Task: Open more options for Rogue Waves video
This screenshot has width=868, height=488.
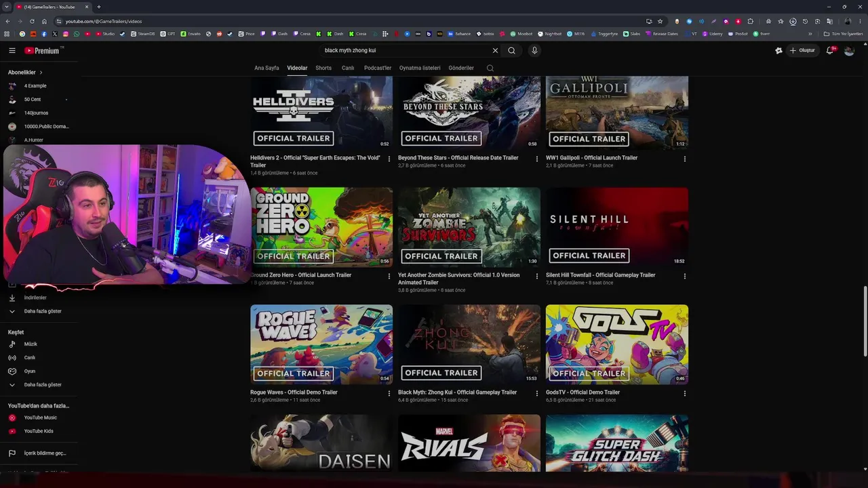Action: point(389,394)
